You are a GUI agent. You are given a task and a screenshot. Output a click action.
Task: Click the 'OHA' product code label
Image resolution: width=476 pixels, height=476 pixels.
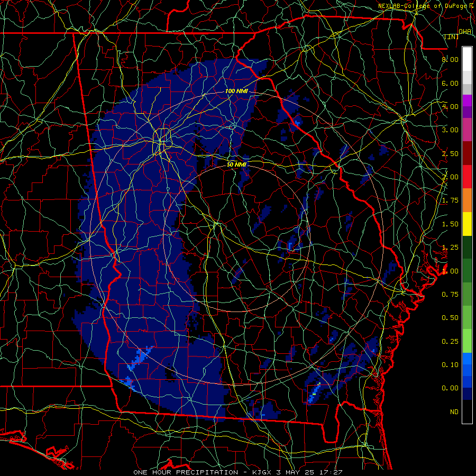tap(465, 31)
